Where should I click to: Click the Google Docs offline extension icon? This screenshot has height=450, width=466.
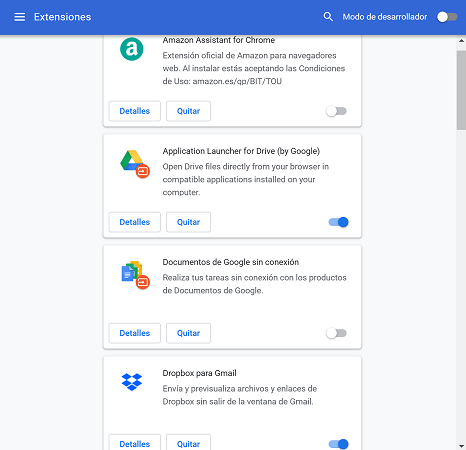tap(135, 275)
